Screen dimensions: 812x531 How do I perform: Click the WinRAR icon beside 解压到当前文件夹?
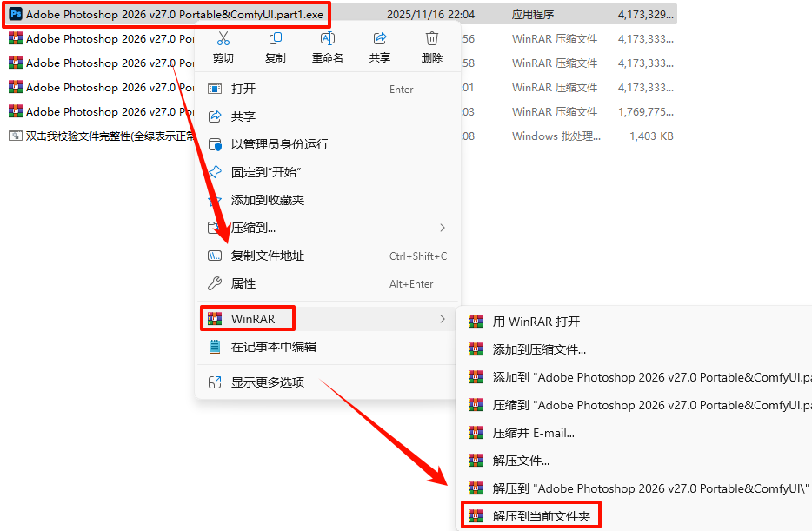tap(476, 516)
